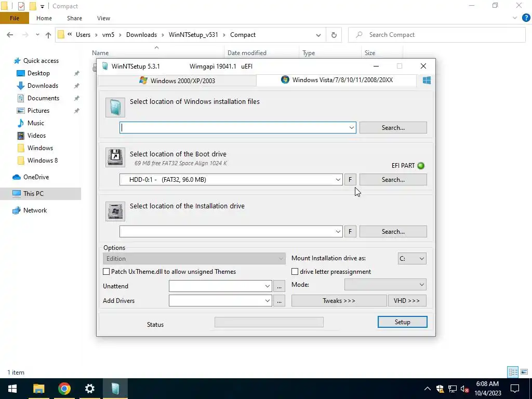This screenshot has width=532, height=399.
Task: Click the WinNTSetup title bar app icon
Action: [105, 66]
